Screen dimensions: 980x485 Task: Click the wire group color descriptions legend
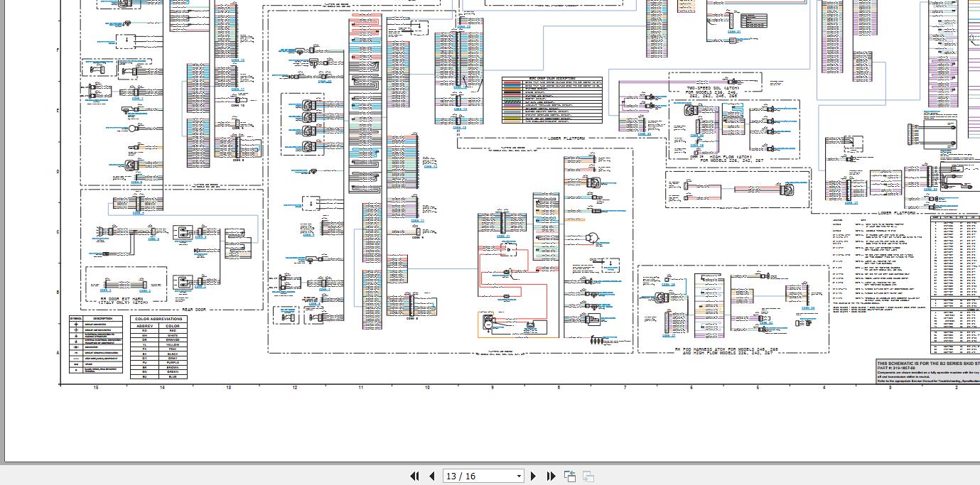[551, 101]
